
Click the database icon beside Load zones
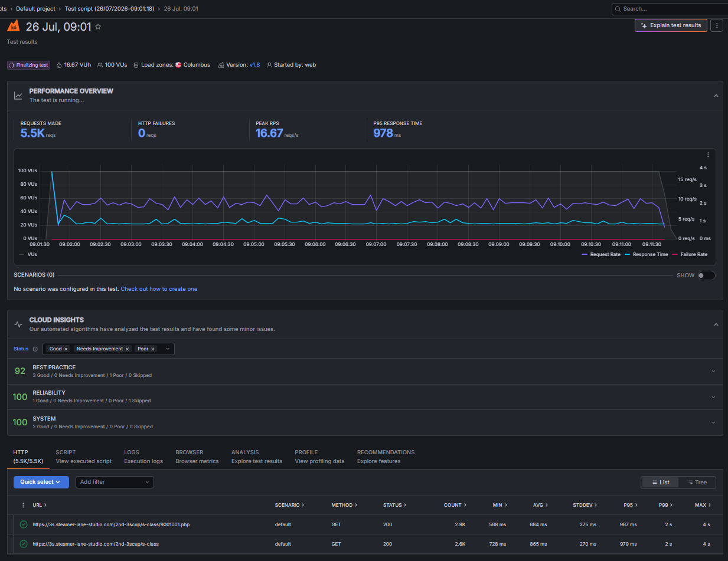pos(136,65)
